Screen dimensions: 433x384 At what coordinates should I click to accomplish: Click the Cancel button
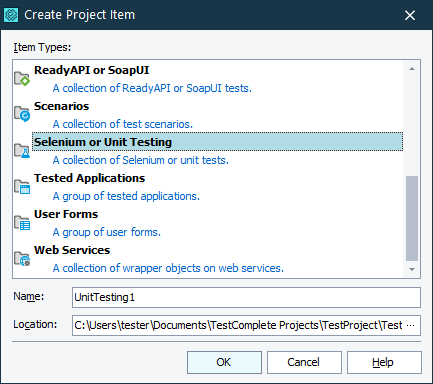coord(304,362)
